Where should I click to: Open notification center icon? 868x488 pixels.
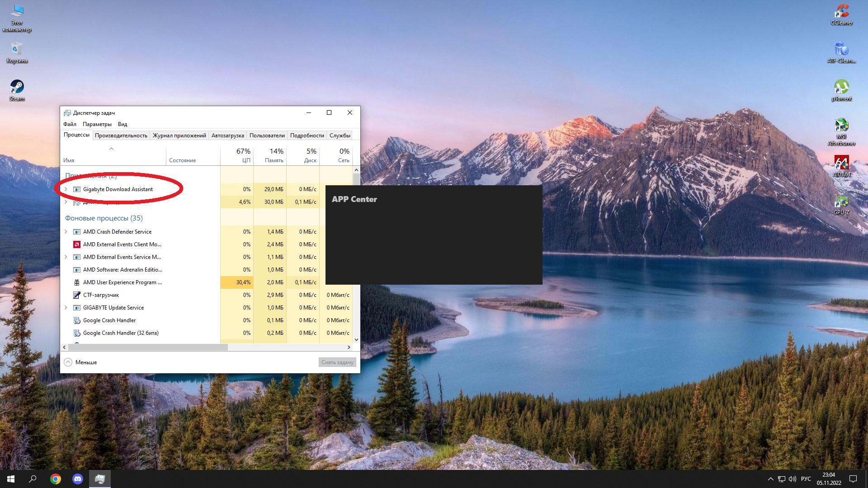pos(853,479)
